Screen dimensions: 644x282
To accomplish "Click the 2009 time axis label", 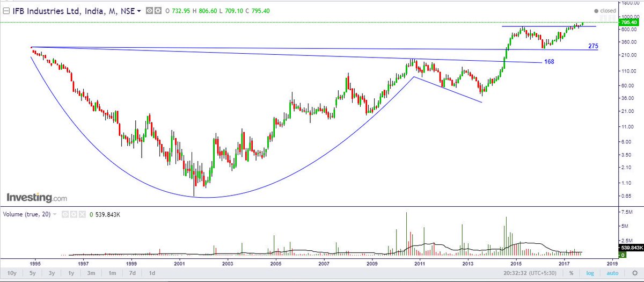I will pyautogui.click(x=371, y=264).
